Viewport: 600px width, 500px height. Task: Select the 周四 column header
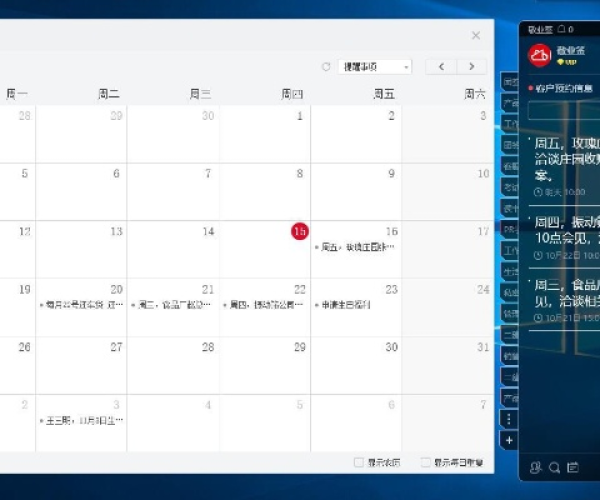(x=292, y=94)
